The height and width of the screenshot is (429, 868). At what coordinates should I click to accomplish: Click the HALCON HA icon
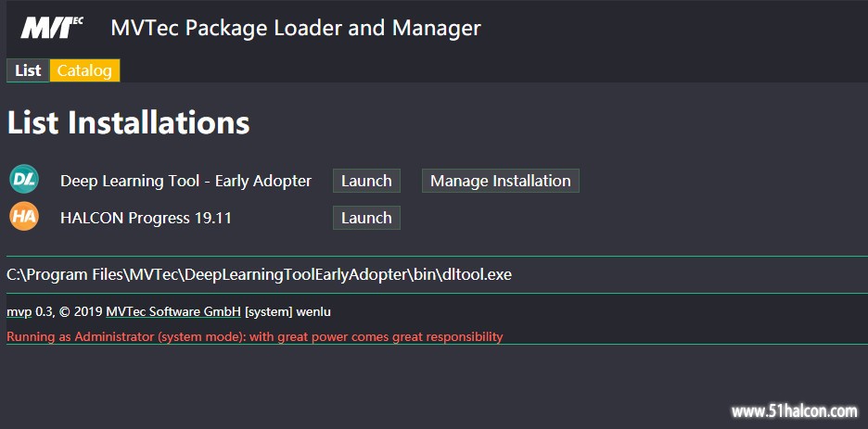pyautogui.click(x=24, y=216)
